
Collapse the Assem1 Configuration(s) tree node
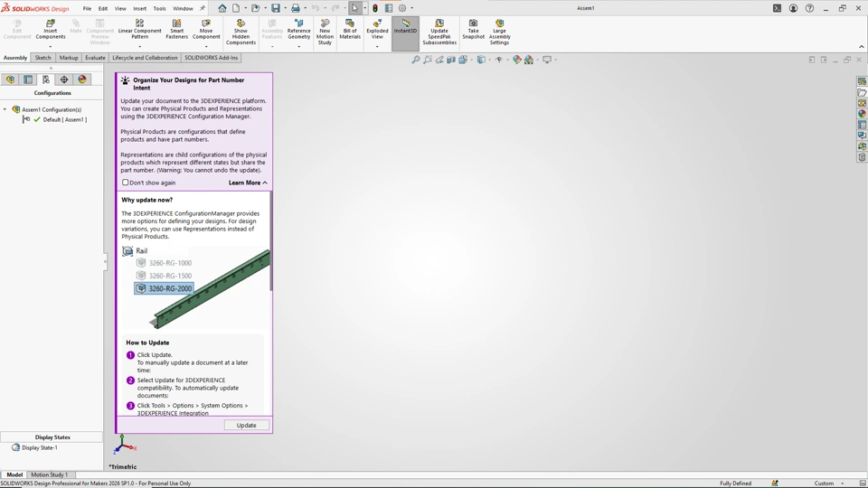click(5, 109)
